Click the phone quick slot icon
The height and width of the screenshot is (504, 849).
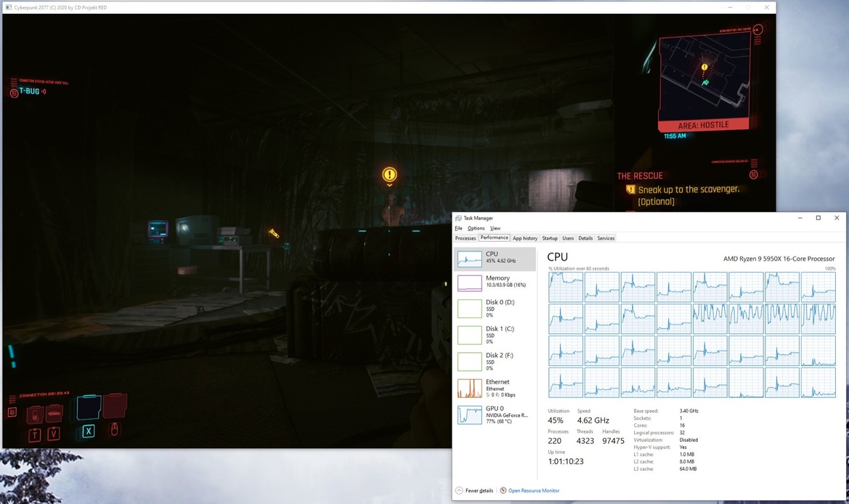click(x=35, y=415)
